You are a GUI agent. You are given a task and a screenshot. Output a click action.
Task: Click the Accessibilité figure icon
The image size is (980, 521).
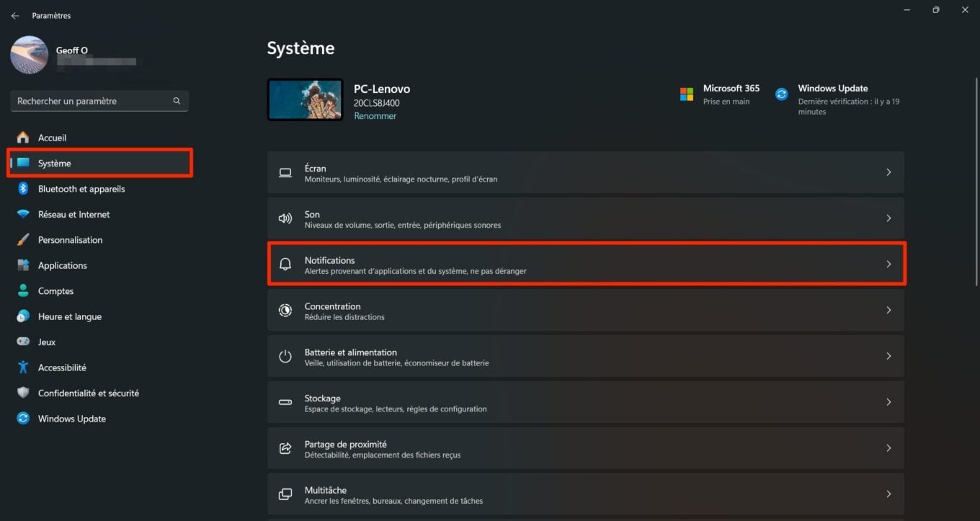(23, 368)
